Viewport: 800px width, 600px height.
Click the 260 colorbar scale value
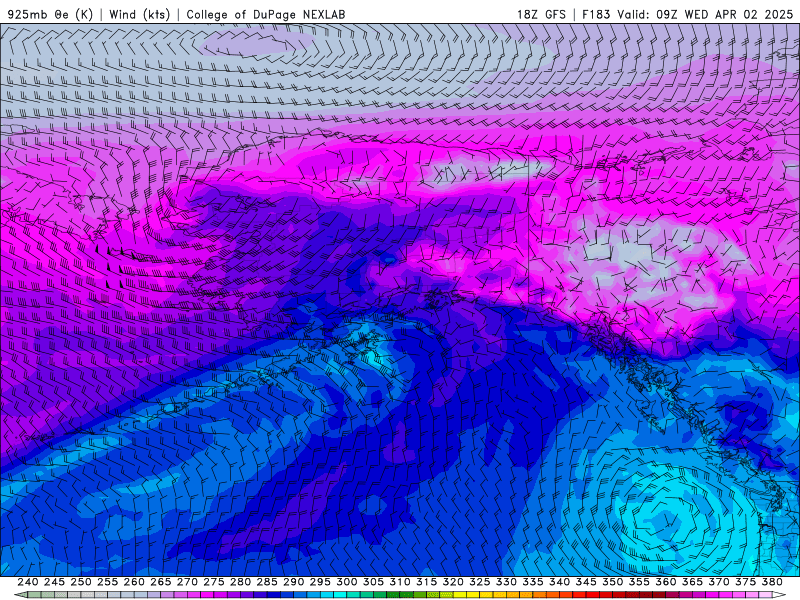[134, 582]
